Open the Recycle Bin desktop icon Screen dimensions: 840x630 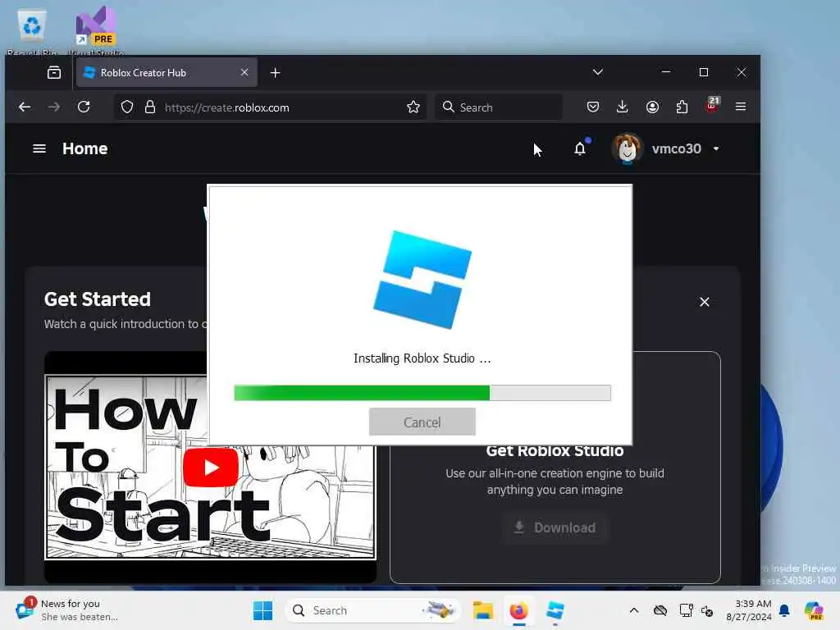point(32,30)
